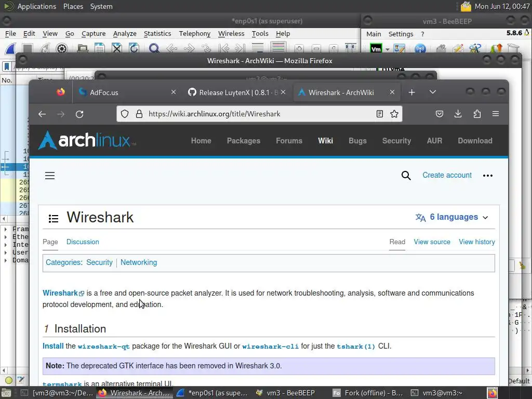Switch to Discussion page tab
Viewport: 532px width, 399px height.
pyautogui.click(x=83, y=242)
